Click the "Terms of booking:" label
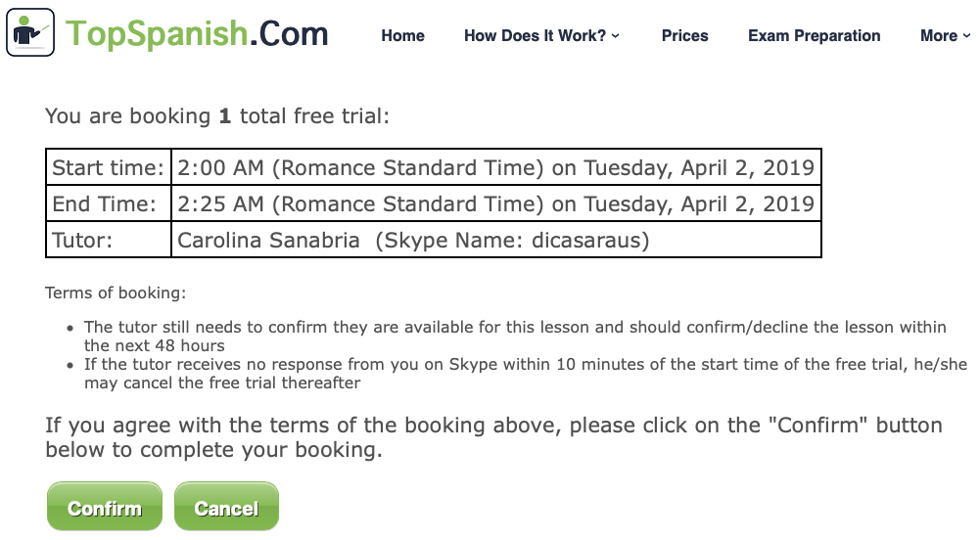This screenshot has width=980, height=540. [116, 292]
